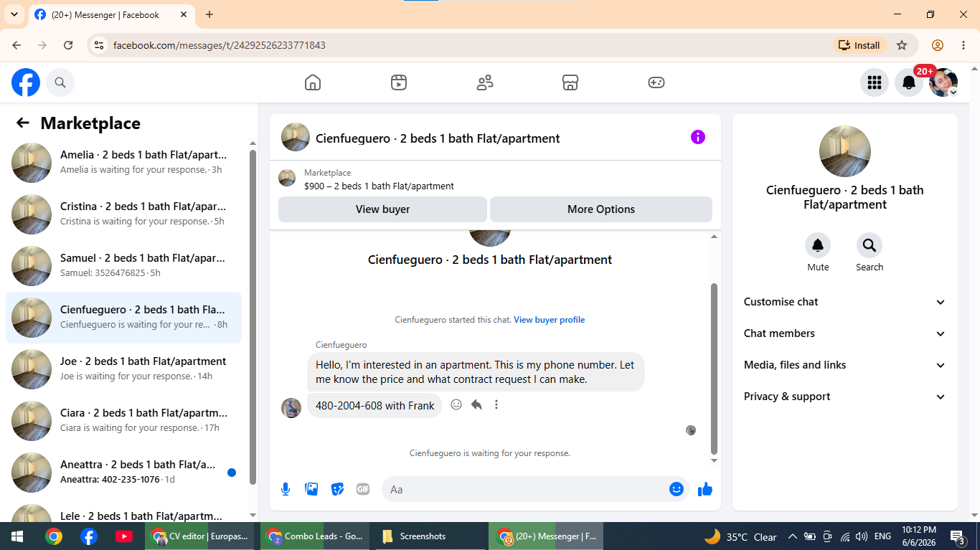Image resolution: width=980 pixels, height=550 pixels.
Task: Open Ciara's apartment conversation
Action: [124, 421]
